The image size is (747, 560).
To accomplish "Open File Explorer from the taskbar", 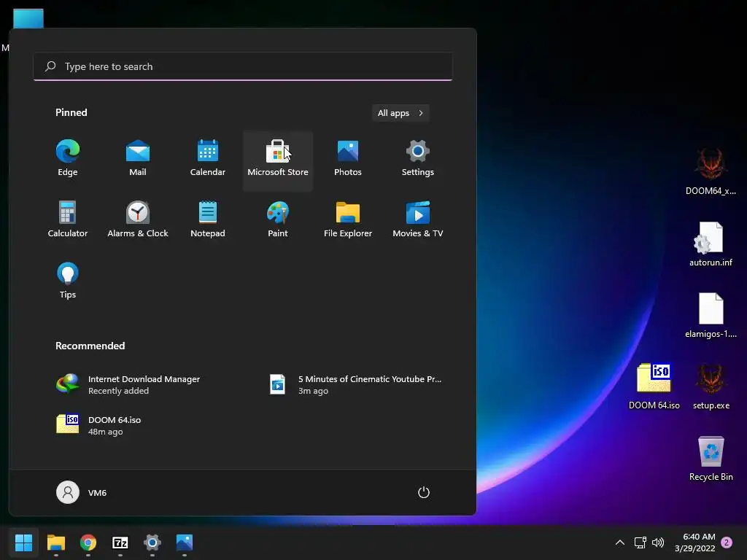I will [x=55, y=542].
